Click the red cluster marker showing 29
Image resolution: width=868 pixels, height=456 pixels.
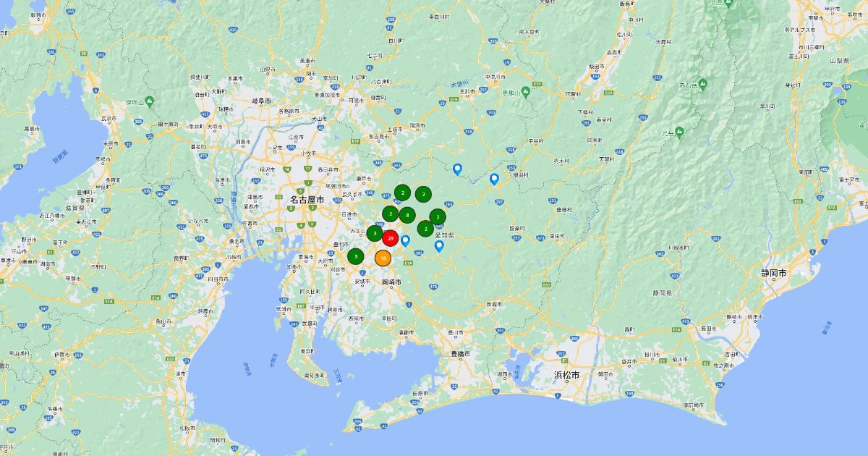click(391, 238)
